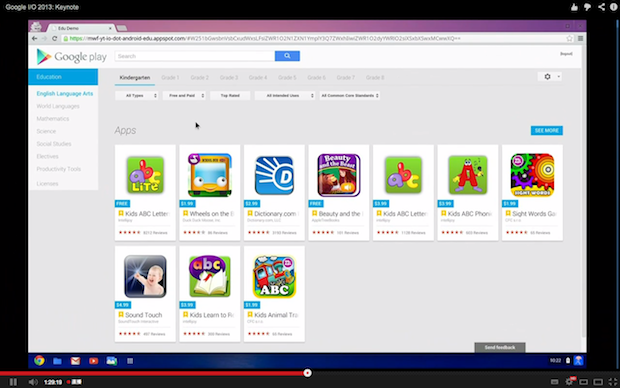Select the Edu Demo browser tab
This screenshot has height=388, width=620.
tap(81, 28)
